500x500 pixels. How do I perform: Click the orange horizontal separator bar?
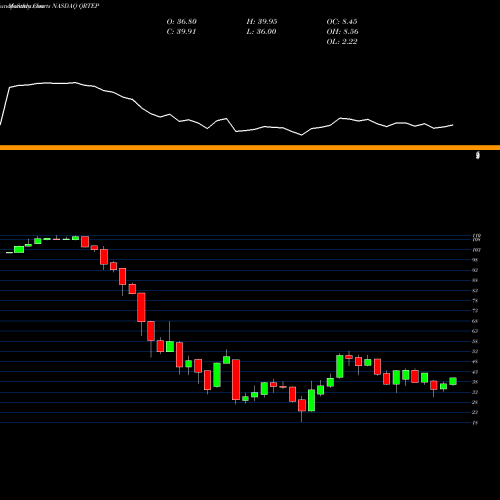(250, 147)
